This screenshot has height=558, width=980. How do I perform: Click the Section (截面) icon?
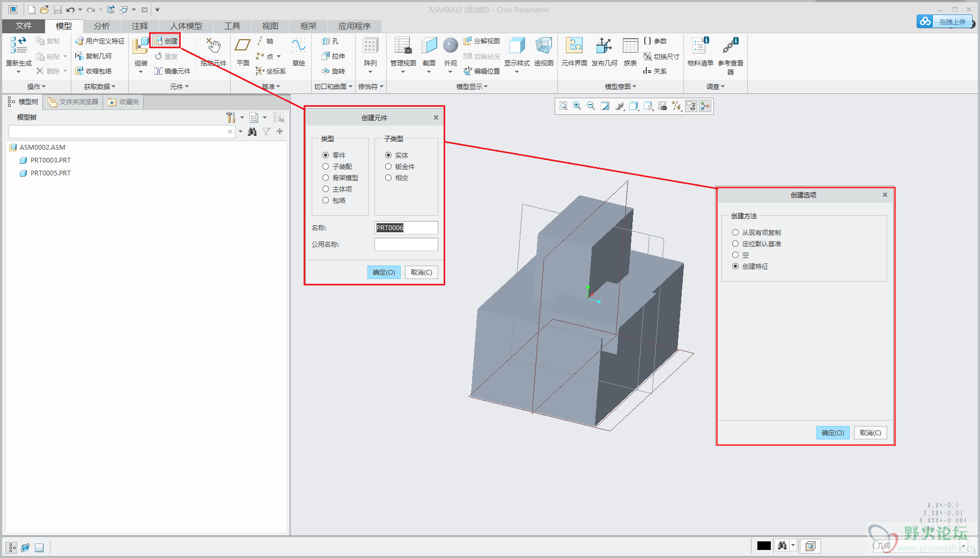coord(429,46)
